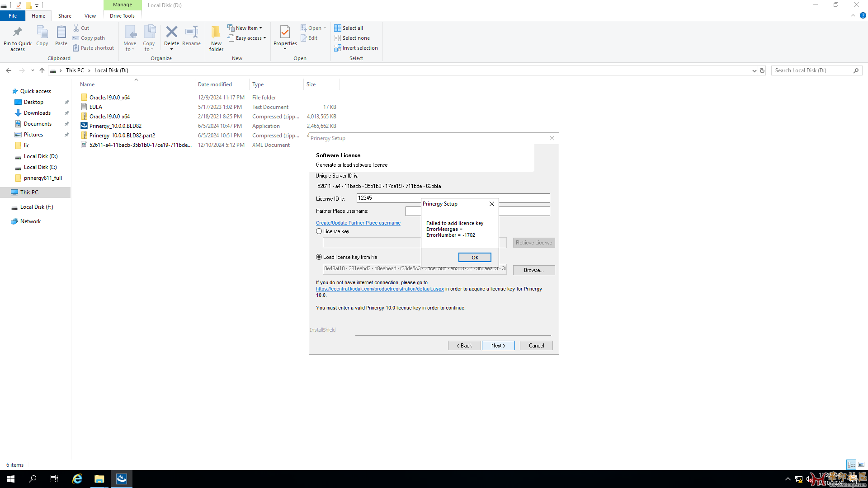Click the License ID input field

pyautogui.click(x=453, y=198)
